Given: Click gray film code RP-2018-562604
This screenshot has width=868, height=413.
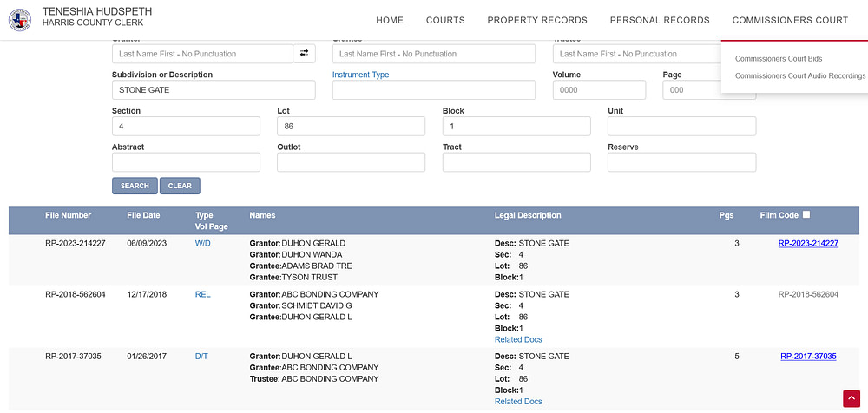Looking at the screenshot, I should point(808,294).
